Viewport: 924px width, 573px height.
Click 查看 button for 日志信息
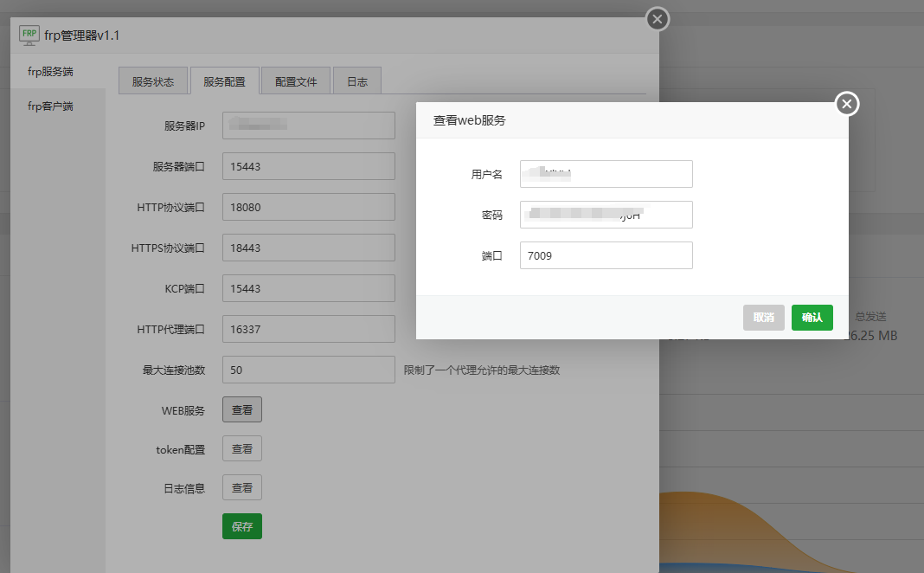point(242,487)
